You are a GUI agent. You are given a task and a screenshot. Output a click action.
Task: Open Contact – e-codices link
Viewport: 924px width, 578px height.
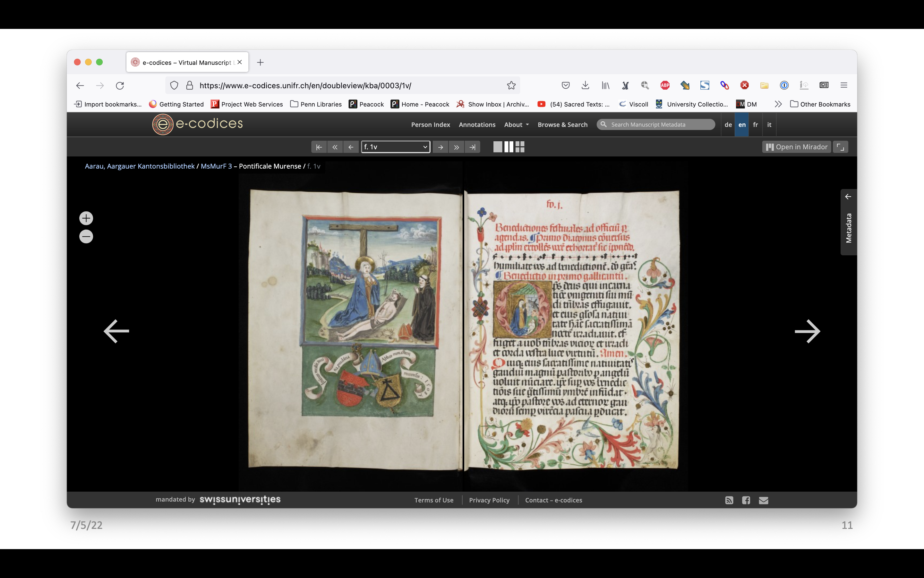click(x=553, y=500)
